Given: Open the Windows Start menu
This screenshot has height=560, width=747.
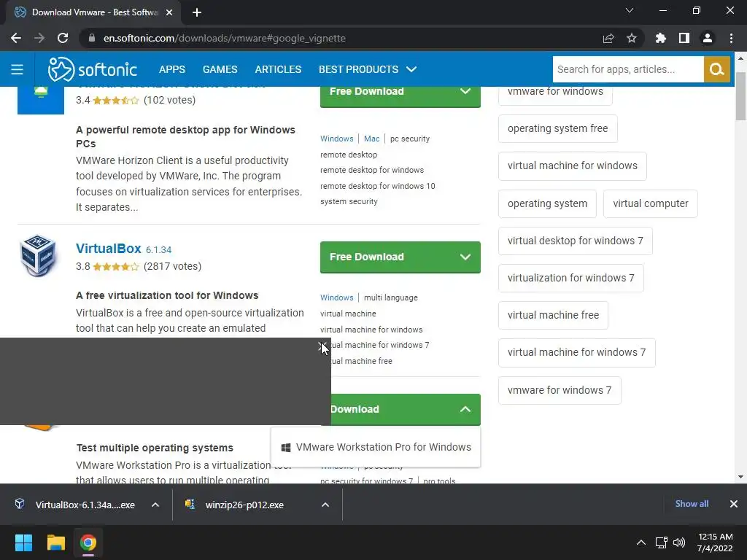Looking at the screenshot, I should pos(23,542).
